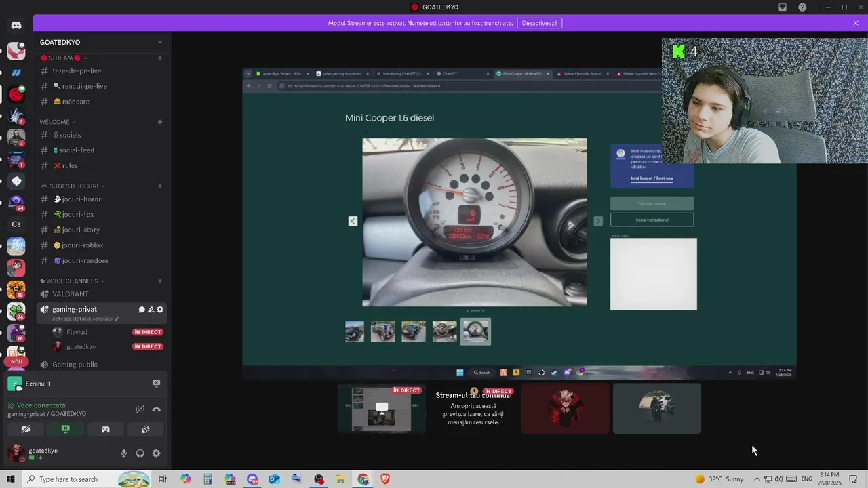
Task: Click taskbar search box
Action: click(86, 479)
